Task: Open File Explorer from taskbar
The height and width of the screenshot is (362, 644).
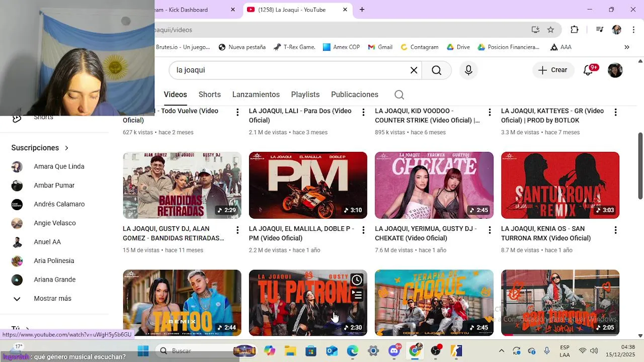Action: point(290,350)
